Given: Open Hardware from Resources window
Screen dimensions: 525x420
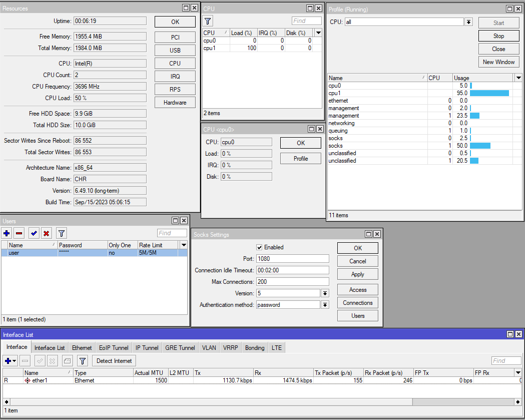Looking at the screenshot, I should coord(175,103).
